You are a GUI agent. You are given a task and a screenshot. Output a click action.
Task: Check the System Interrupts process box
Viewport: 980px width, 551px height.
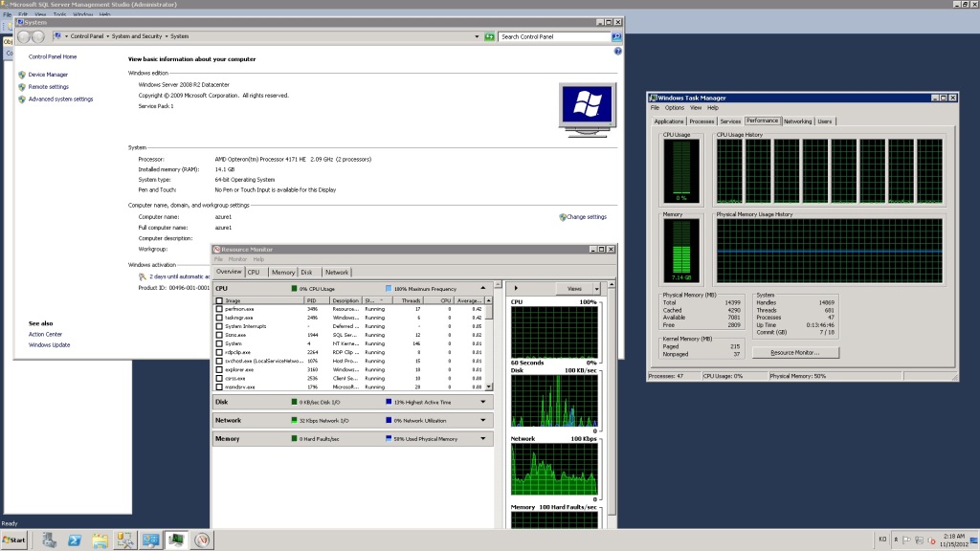coord(219,327)
